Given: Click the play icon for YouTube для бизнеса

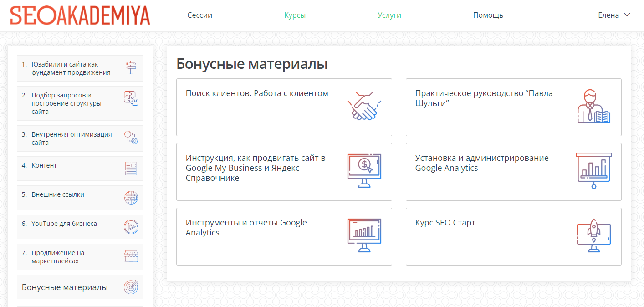Looking at the screenshot, I should pyautogui.click(x=131, y=227).
